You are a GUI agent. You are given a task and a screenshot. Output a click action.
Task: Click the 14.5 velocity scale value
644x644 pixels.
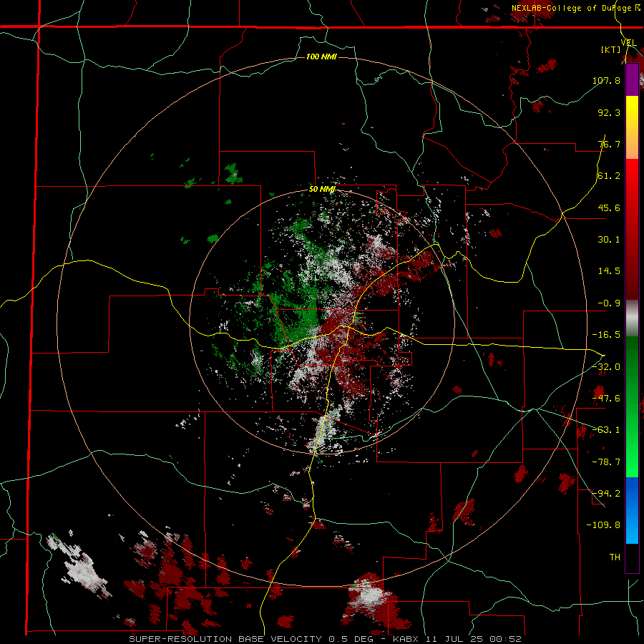pos(609,271)
